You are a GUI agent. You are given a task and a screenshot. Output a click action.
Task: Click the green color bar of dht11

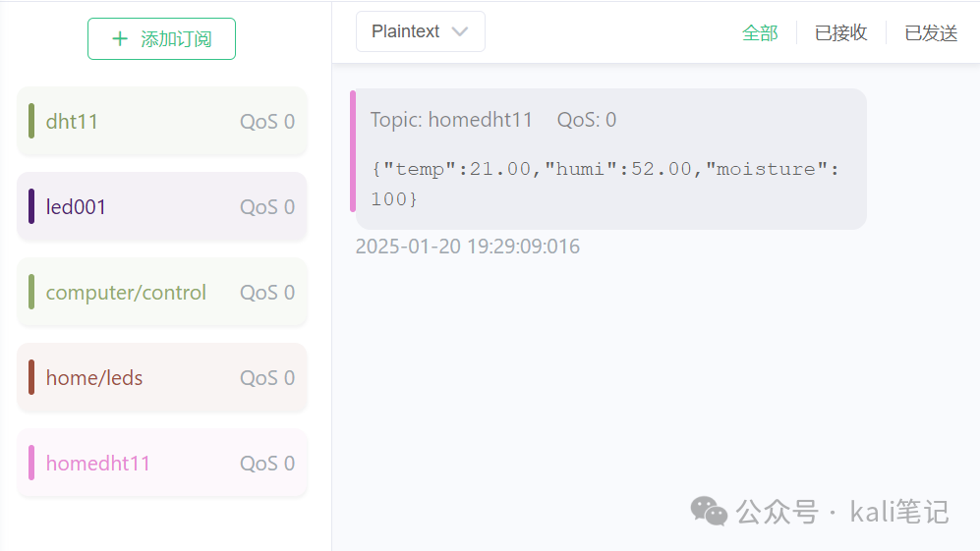click(x=31, y=121)
